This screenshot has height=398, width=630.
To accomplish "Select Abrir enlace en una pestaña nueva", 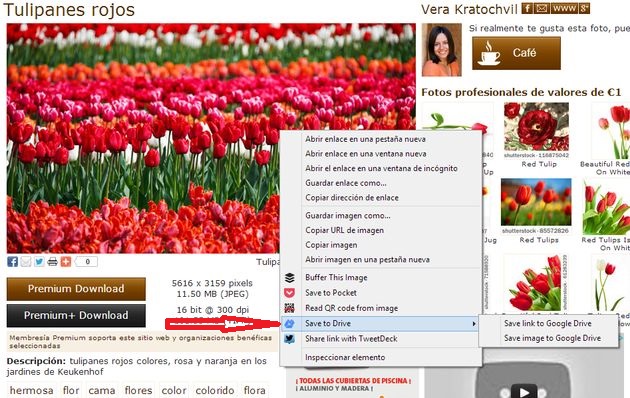I will point(365,139).
